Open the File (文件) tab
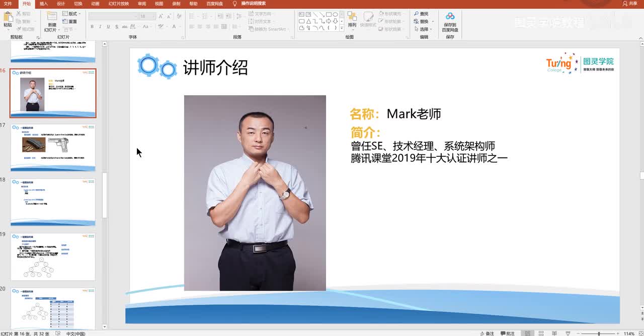644x336 pixels. pos(8,4)
